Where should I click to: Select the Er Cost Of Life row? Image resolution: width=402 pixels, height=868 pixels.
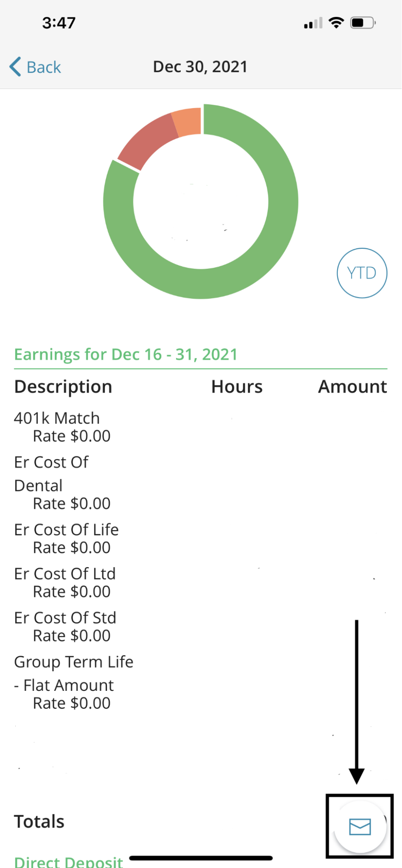coord(200,538)
